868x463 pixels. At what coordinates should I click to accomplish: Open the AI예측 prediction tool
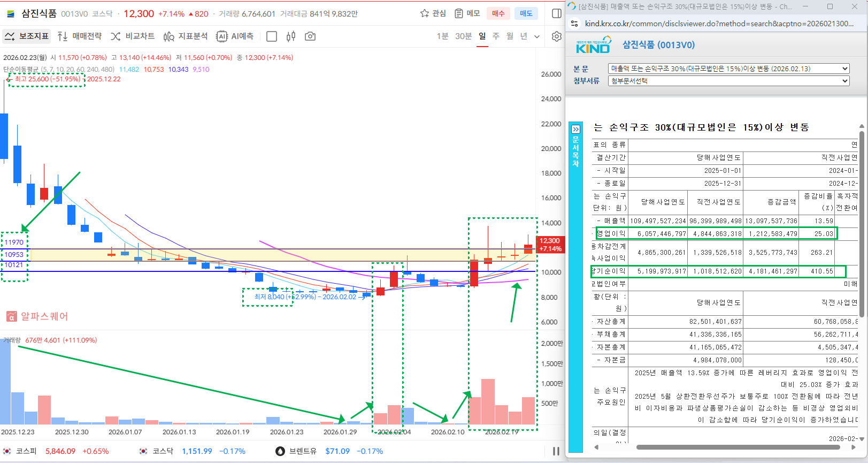[235, 36]
